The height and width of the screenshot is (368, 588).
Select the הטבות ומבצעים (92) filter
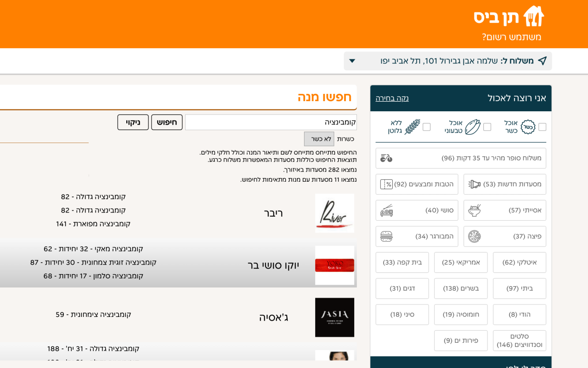point(417,184)
